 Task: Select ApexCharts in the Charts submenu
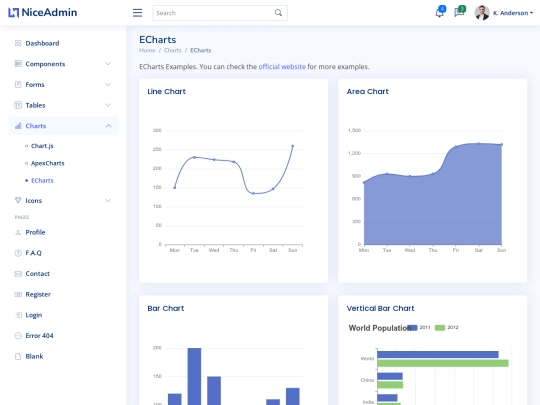click(48, 163)
